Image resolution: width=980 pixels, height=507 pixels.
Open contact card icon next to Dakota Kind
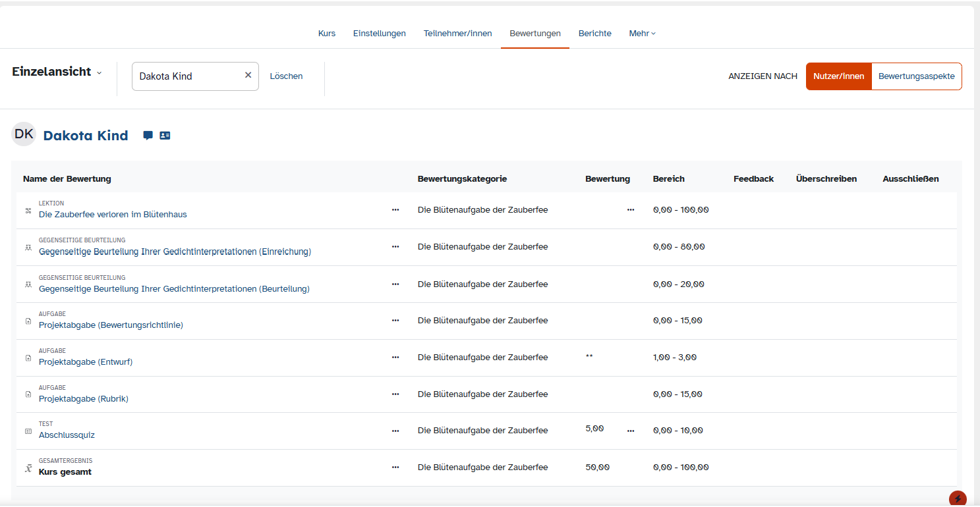[x=165, y=136]
